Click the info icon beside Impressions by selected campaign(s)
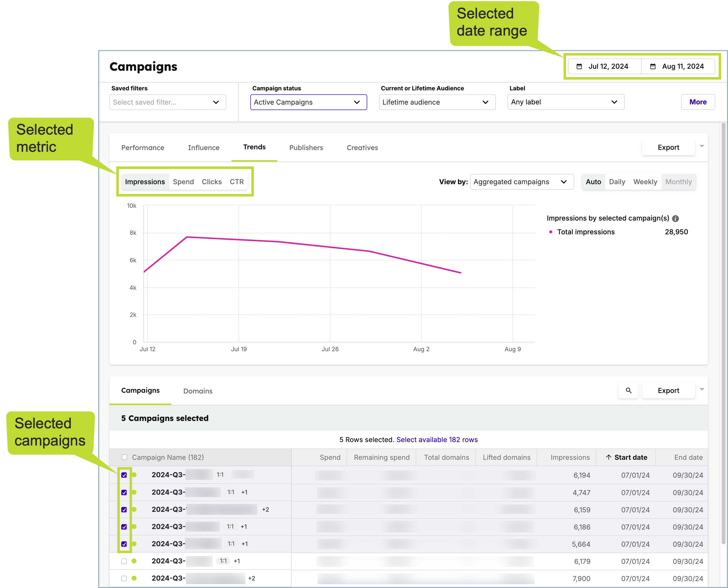Screen dimensions: 728x588 675,218
